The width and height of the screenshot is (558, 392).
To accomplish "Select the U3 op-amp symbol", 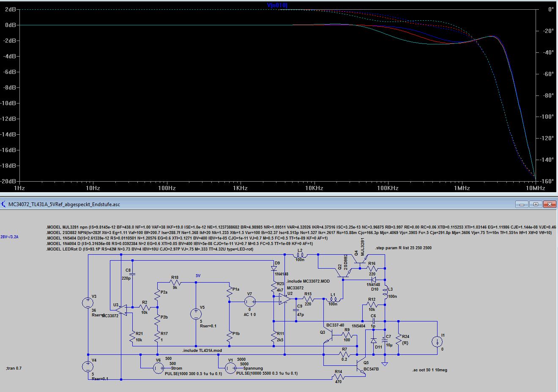I will point(121,310).
